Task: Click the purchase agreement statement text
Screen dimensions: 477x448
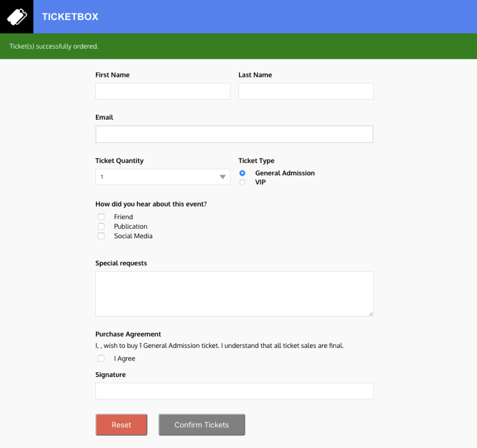Action: (219, 346)
